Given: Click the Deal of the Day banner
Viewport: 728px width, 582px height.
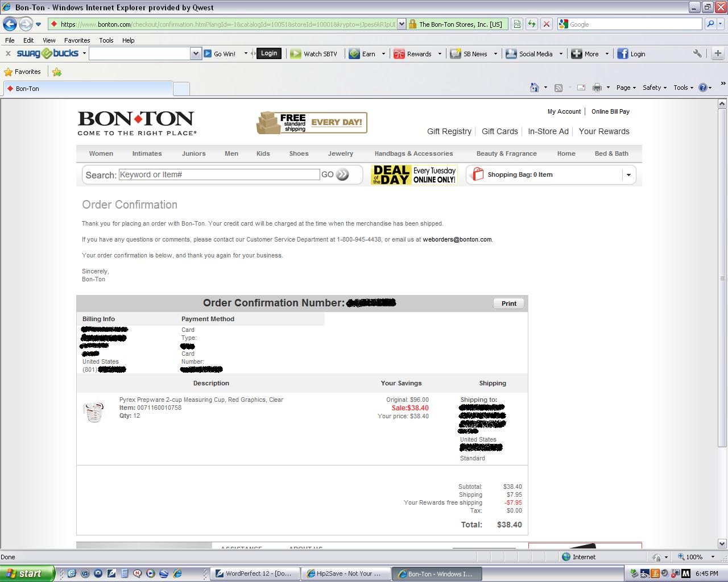Looking at the screenshot, I should pyautogui.click(x=414, y=174).
